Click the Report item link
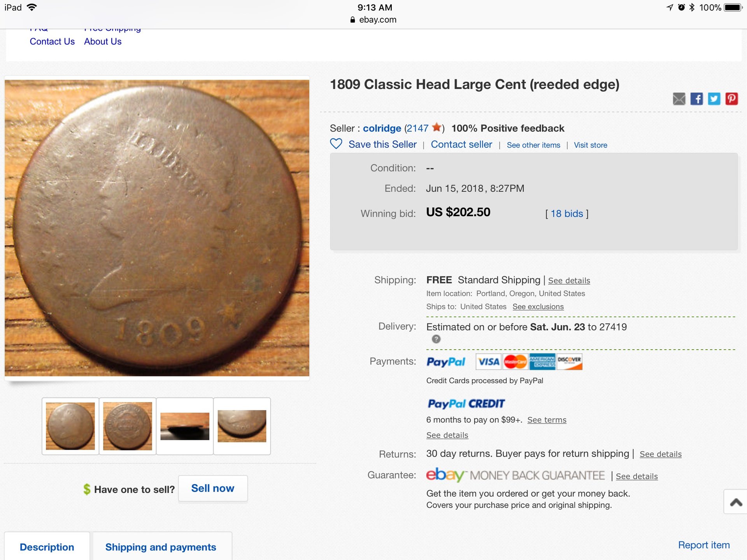This screenshot has height=560, width=747. point(704,545)
